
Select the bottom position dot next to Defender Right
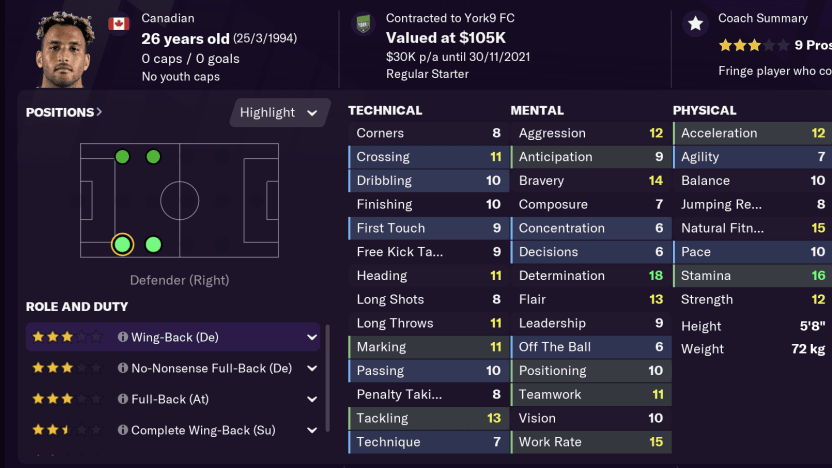153,245
